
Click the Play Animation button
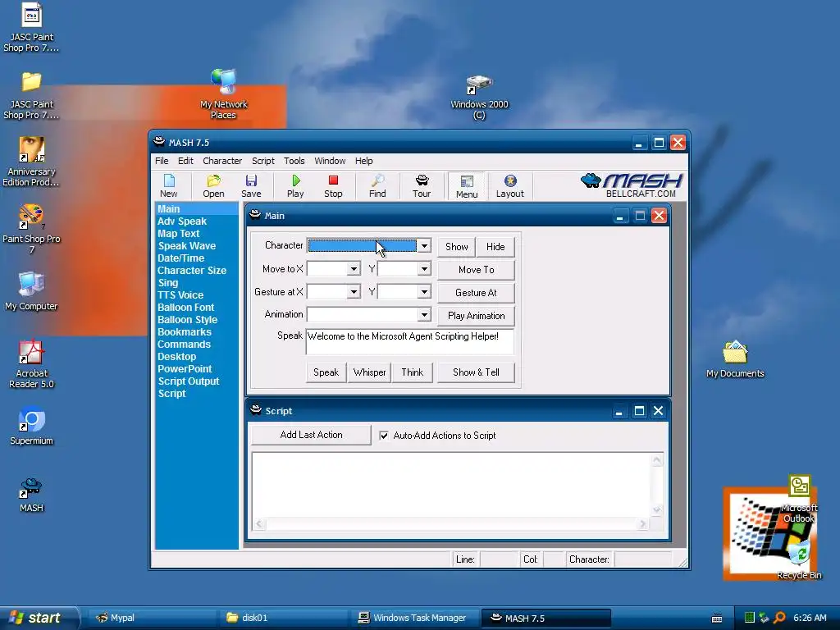click(x=477, y=316)
